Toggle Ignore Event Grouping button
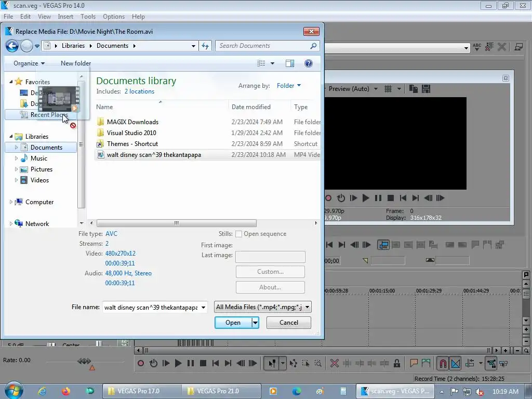 (x=504, y=363)
